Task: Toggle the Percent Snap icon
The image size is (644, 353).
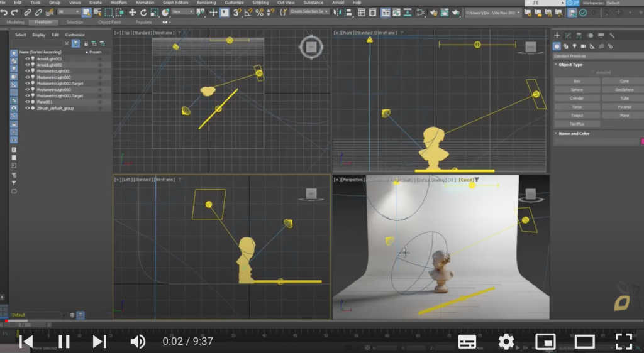Action: click(x=259, y=13)
